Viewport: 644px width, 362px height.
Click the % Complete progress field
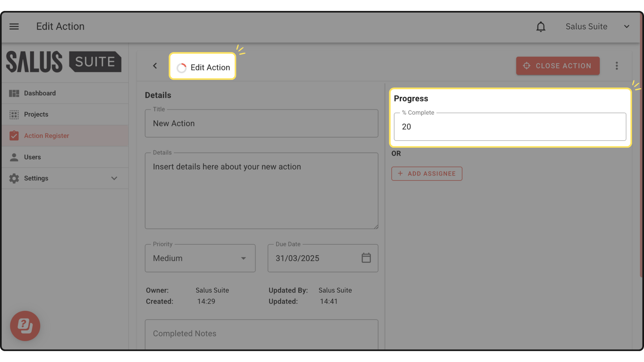pyautogui.click(x=510, y=127)
